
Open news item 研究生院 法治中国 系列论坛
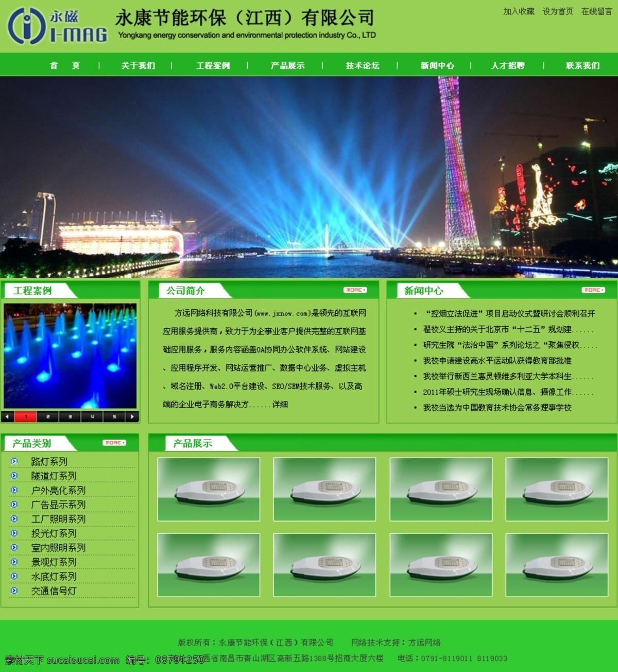[x=510, y=345]
